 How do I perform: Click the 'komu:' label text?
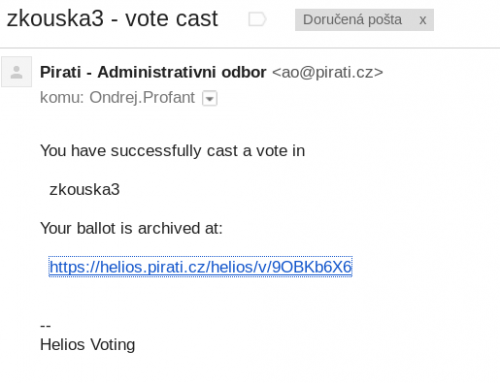click(62, 98)
